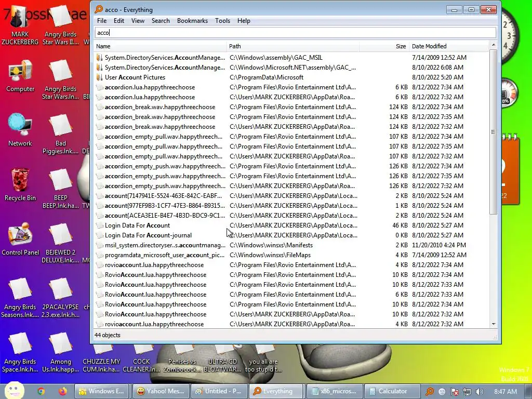Sort results by the Name column header
This screenshot has height=399, width=532.
pyautogui.click(x=160, y=46)
